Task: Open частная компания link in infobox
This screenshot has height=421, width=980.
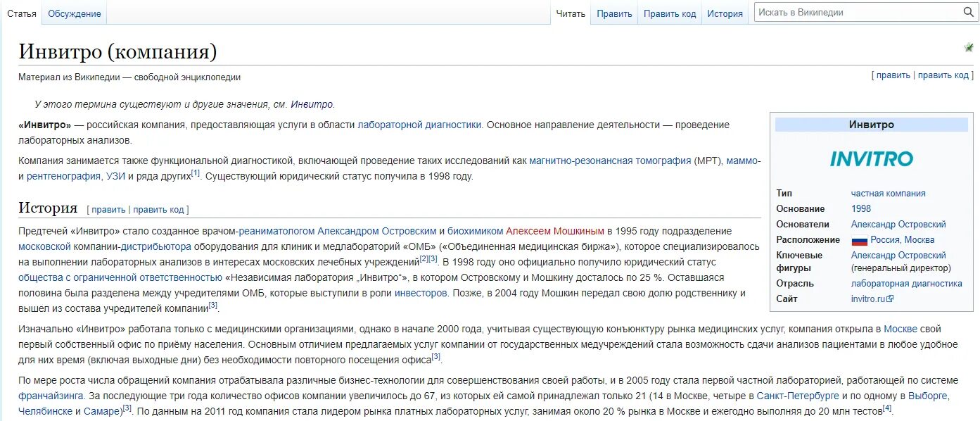Action: (x=889, y=194)
